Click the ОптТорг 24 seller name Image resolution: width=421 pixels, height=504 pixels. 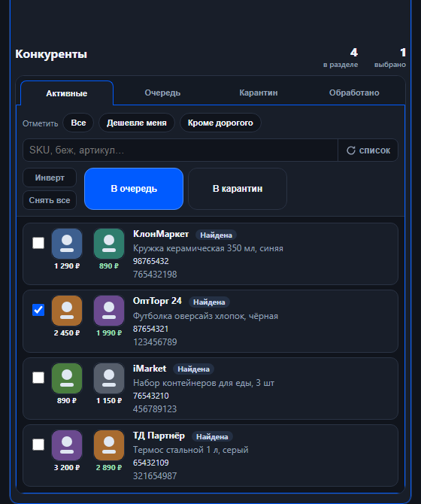pos(157,301)
